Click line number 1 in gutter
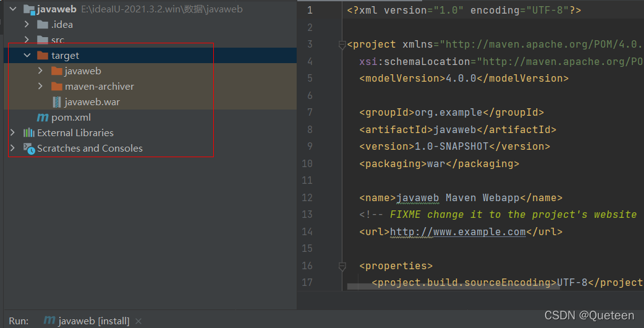This screenshot has width=644, height=328. tap(310, 11)
